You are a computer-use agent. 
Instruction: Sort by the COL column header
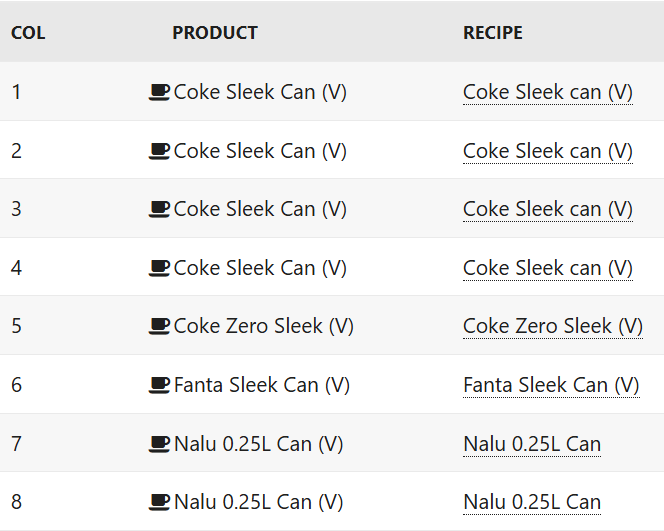(28, 33)
